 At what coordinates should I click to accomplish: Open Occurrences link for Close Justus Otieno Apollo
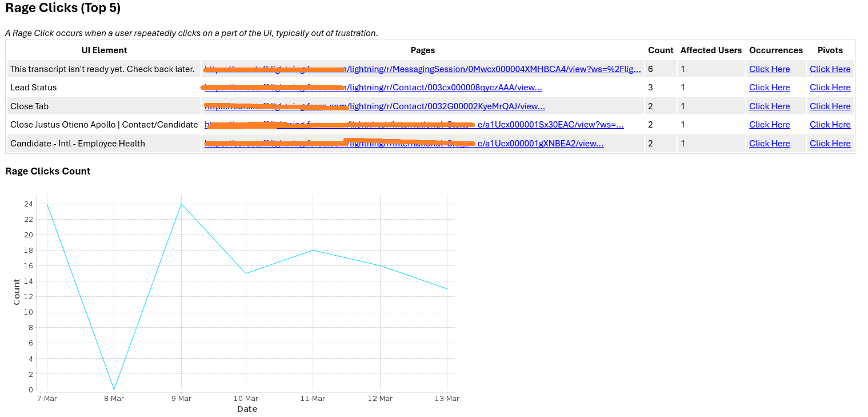(769, 125)
